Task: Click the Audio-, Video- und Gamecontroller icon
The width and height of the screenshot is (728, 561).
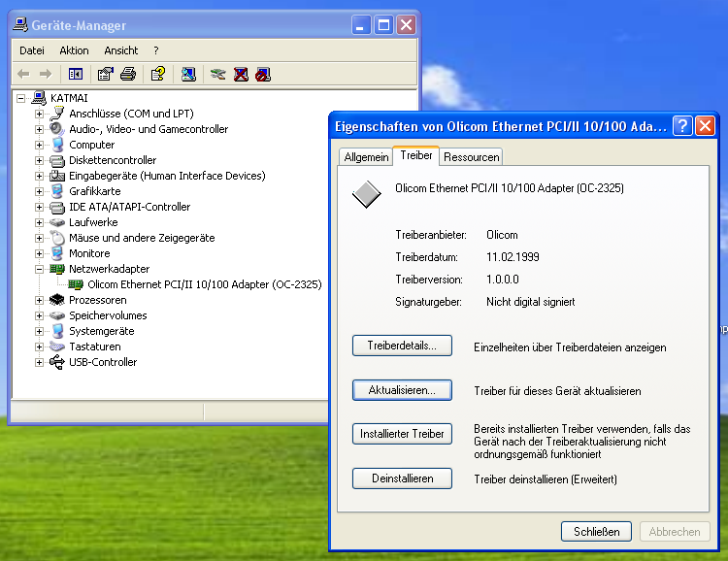Action: [x=57, y=129]
